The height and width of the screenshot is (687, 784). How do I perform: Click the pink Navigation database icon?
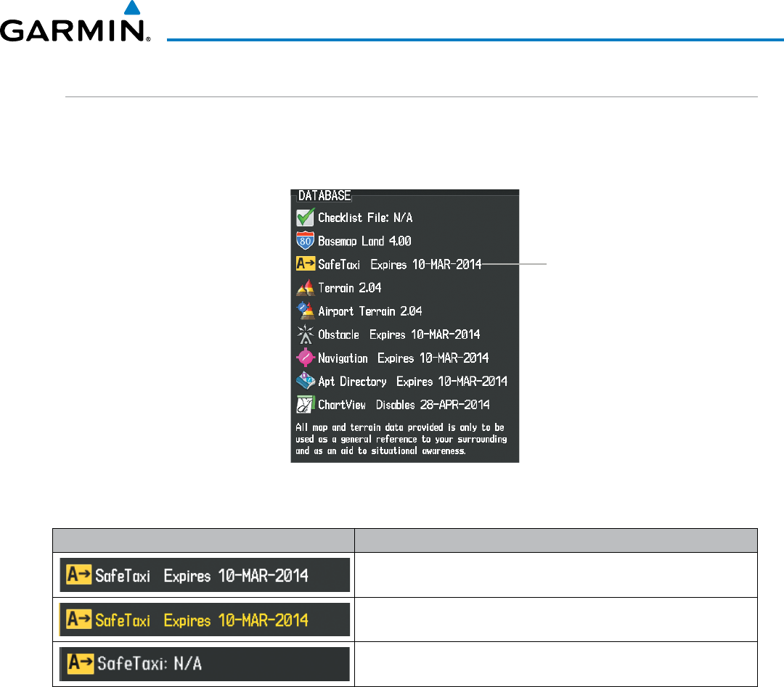coord(306,358)
